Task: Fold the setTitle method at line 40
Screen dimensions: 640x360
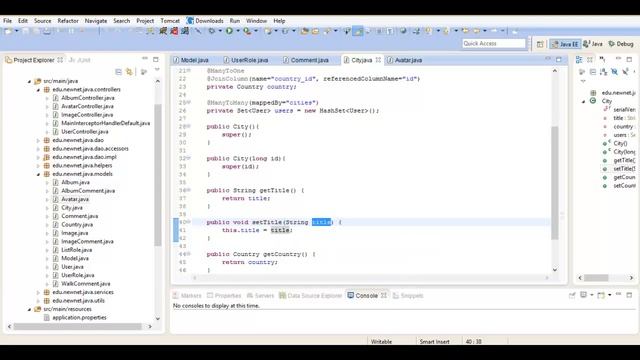Action: [189, 222]
